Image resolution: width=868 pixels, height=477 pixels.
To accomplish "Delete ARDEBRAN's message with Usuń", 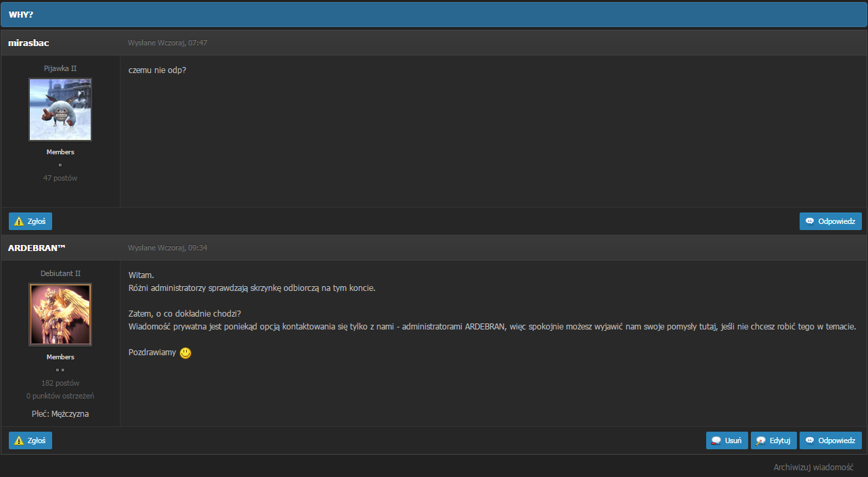I will 727,440.
